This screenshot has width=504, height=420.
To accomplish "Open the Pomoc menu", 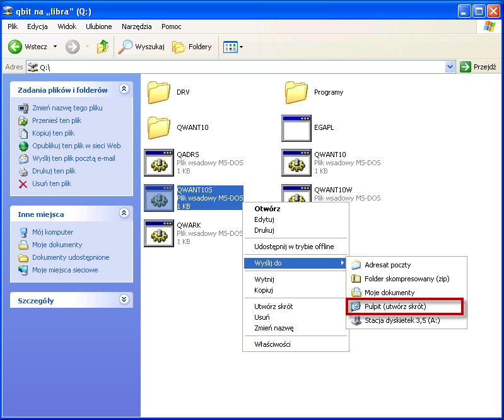I will point(172,26).
